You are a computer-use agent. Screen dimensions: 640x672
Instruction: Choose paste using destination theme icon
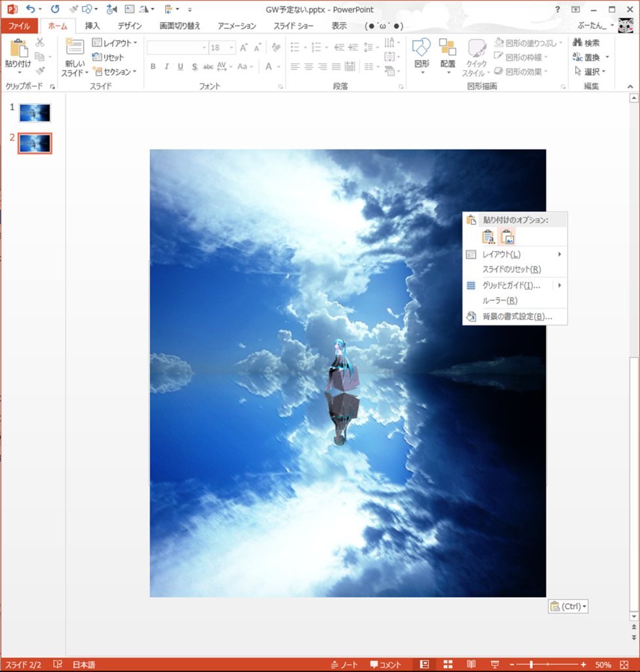[x=488, y=236]
